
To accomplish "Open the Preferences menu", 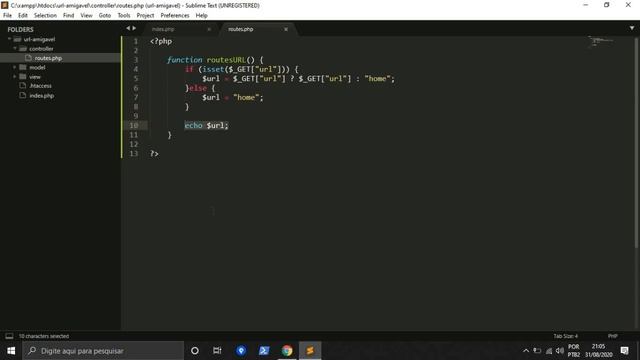I will pos(175,16).
